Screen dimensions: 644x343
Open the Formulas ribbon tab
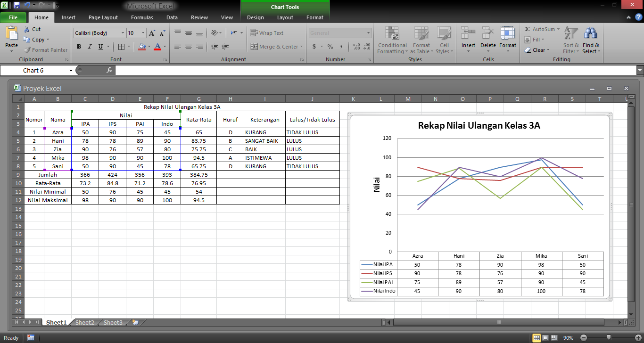142,17
